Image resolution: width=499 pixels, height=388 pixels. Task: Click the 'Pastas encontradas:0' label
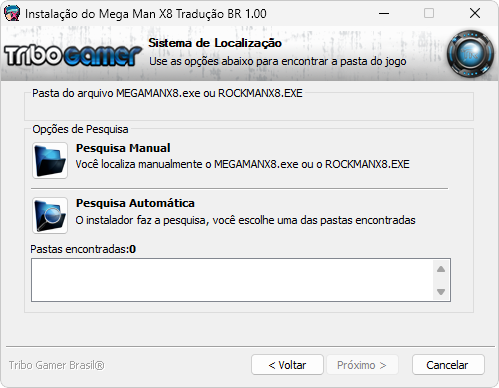click(83, 249)
